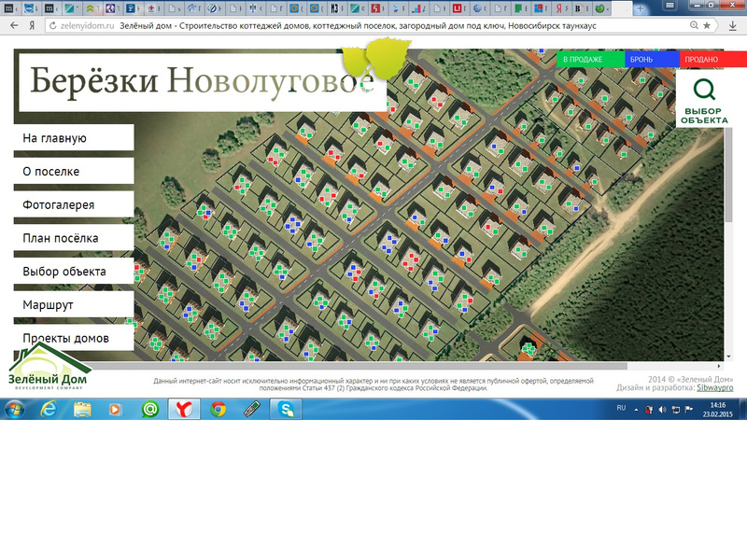Screen dimensions: 747x560
Task: Bookmark the page with the star icon
Action: 707,26
